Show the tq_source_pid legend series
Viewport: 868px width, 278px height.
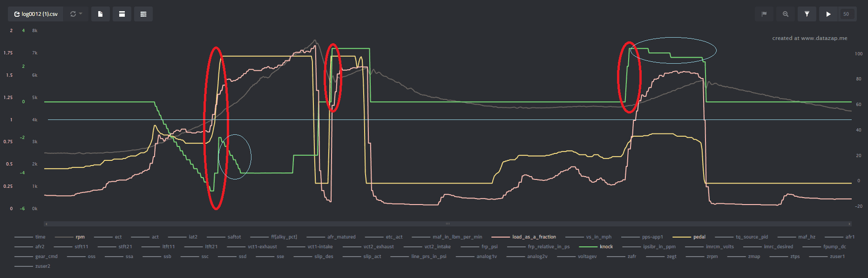click(742, 237)
